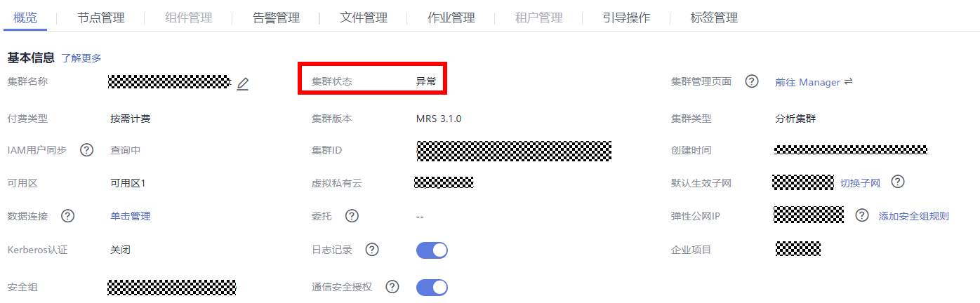Click the question mark beside 委托
Image resolution: width=980 pixels, height=303 pixels.
click(352, 215)
